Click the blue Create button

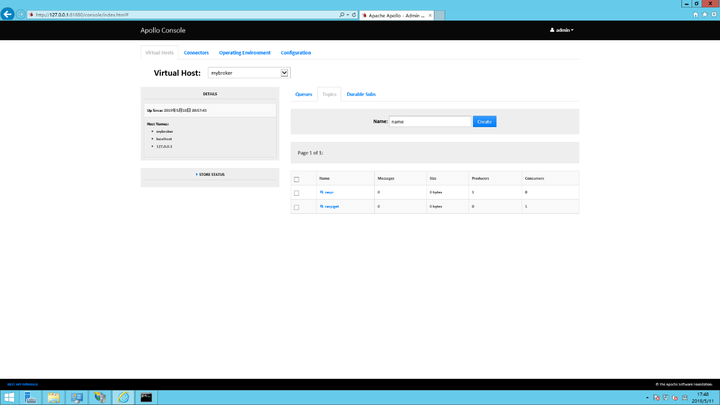pos(484,122)
